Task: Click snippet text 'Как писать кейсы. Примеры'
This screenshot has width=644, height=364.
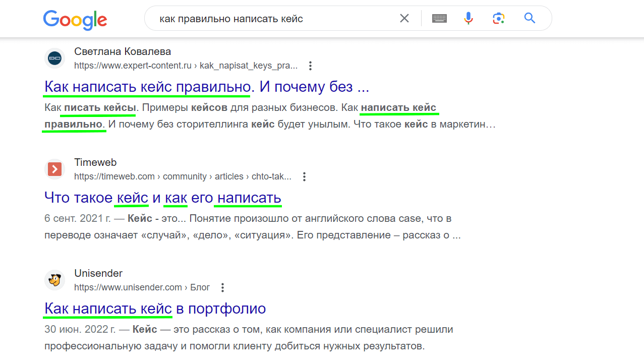Action: tap(116, 108)
